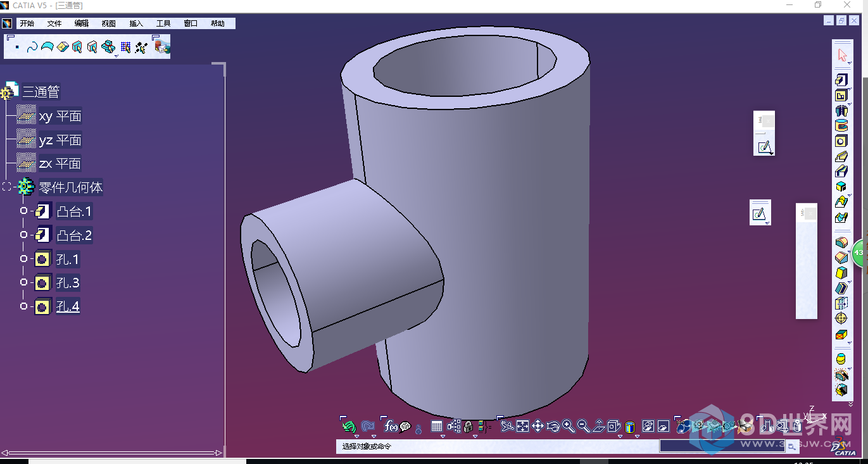Click the lock icon in bottom toolbar

click(469, 427)
